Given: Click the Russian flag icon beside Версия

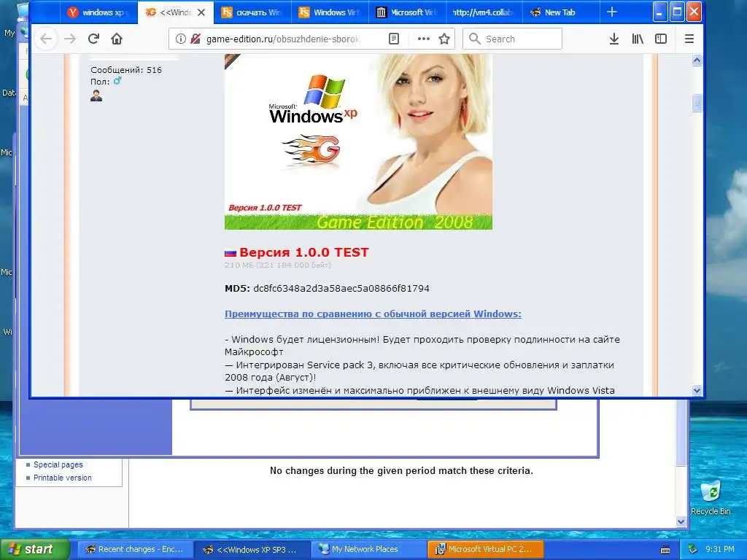Looking at the screenshot, I should (x=231, y=253).
